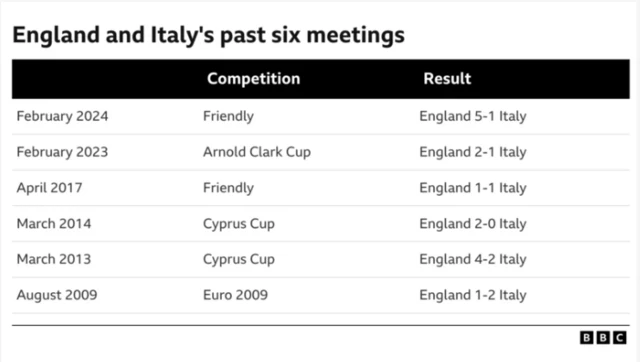Image resolution: width=640 pixels, height=362 pixels.
Task: Click the BBC logo
Action: [603, 338]
